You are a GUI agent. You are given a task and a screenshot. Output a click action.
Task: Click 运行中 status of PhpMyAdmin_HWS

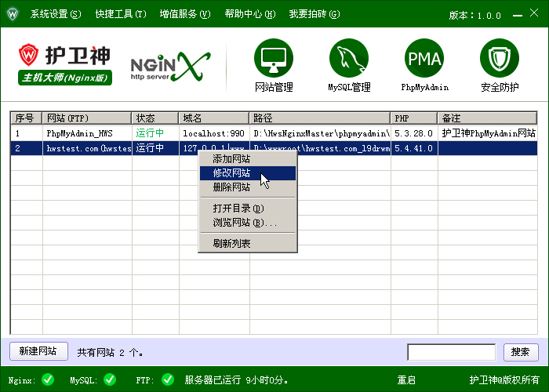[150, 133]
